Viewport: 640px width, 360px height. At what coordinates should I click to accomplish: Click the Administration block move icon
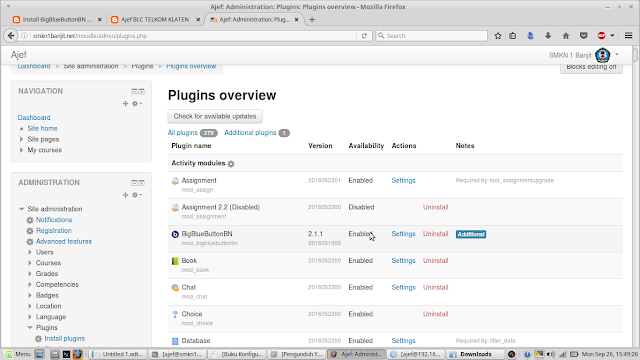click(x=125, y=195)
